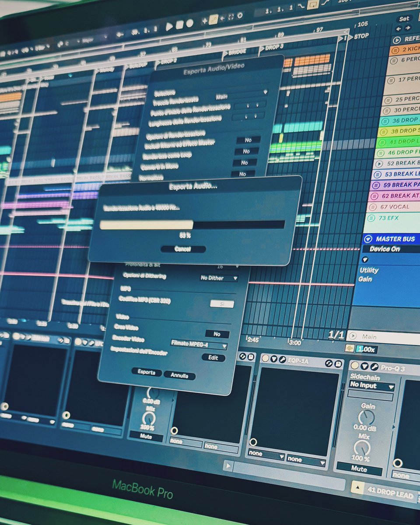Arm the transport Record circle button
This screenshot has width=420, height=525.
(x=189, y=23)
